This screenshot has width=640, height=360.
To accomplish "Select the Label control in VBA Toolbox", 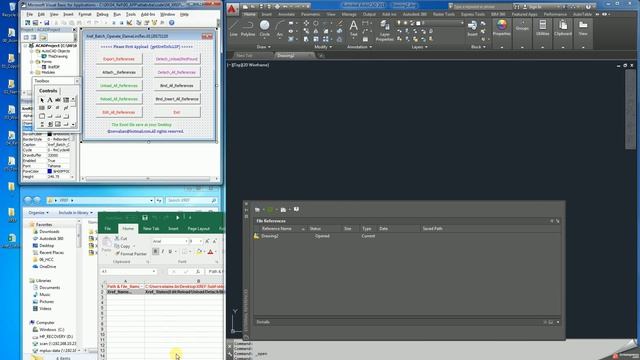I will [50, 100].
